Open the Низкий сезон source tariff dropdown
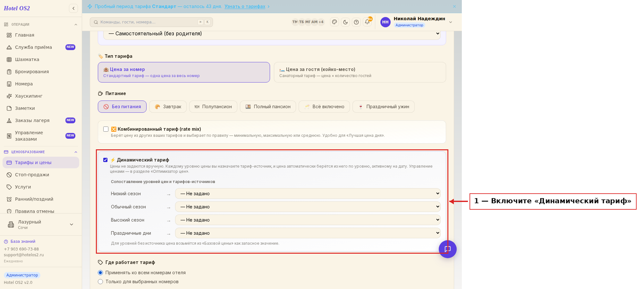The width and height of the screenshot is (644, 289). click(x=308, y=194)
